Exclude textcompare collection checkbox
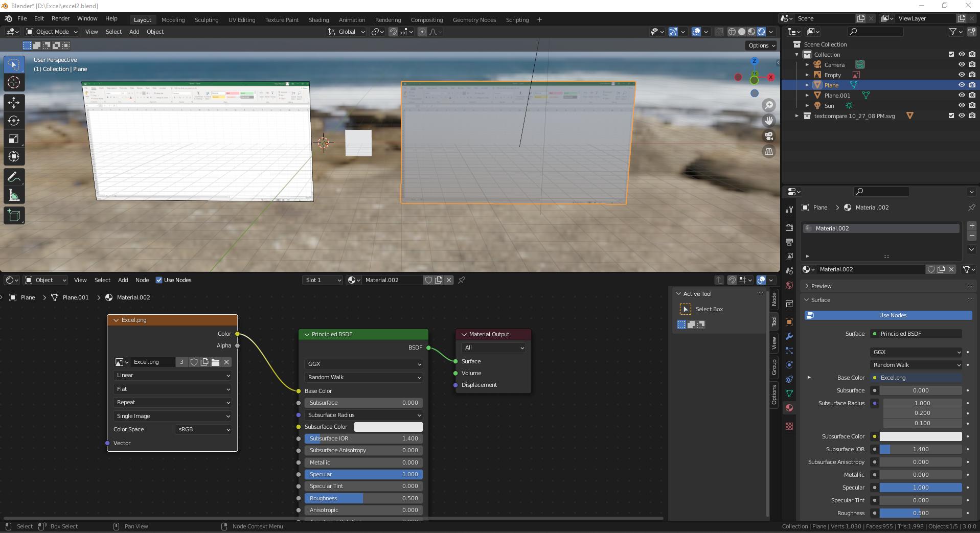The height and width of the screenshot is (533, 980). (x=951, y=116)
